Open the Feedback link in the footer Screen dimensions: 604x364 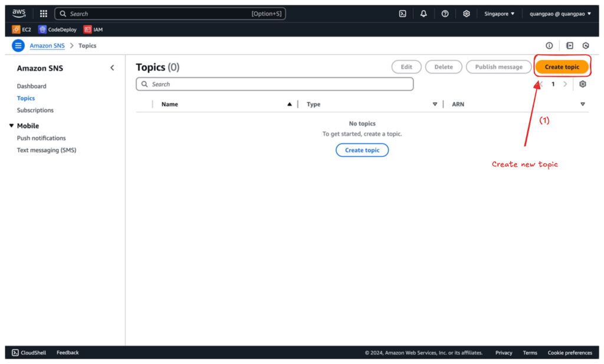coord(67,352)
